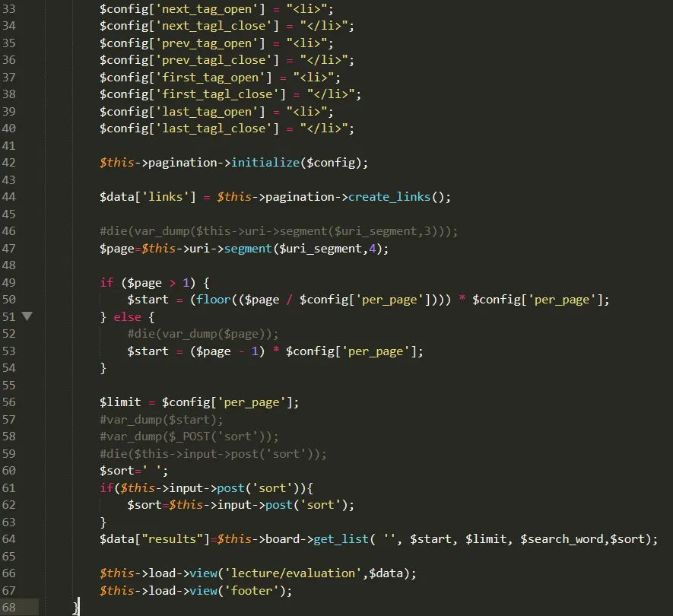Click the 'links' array key on line 44
Viewport: 673px width, 616px height.
click(x=166, y=197)
